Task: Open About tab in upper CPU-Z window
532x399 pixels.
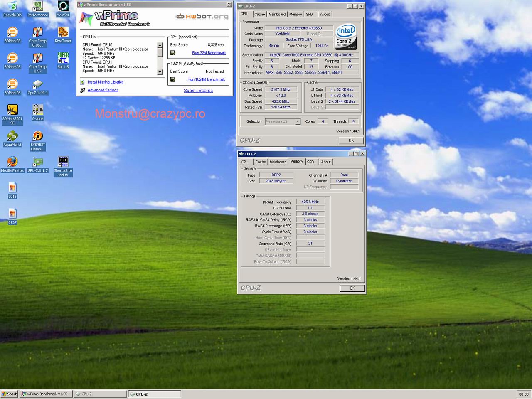Action: click(325, 14)
